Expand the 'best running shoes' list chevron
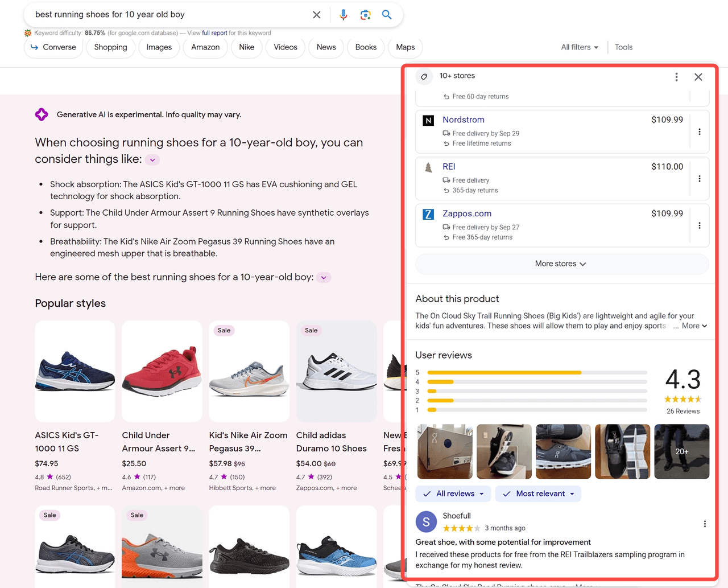This screenshot has height=588, width=728. [x=324, y=278]
